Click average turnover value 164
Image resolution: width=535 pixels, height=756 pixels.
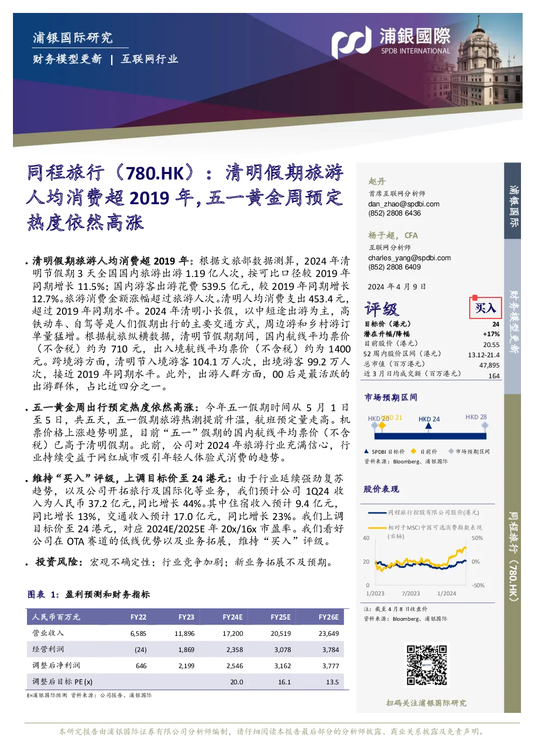point(494,376)
